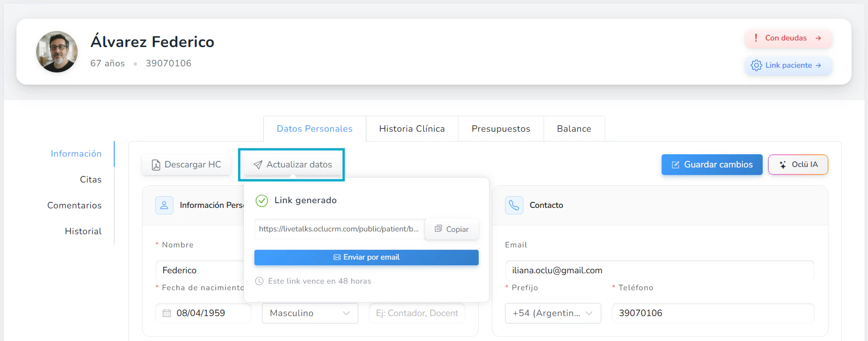Open Comentarios in the side menu
This screenshot has width=868, height=341.
(x=74, y=206)
